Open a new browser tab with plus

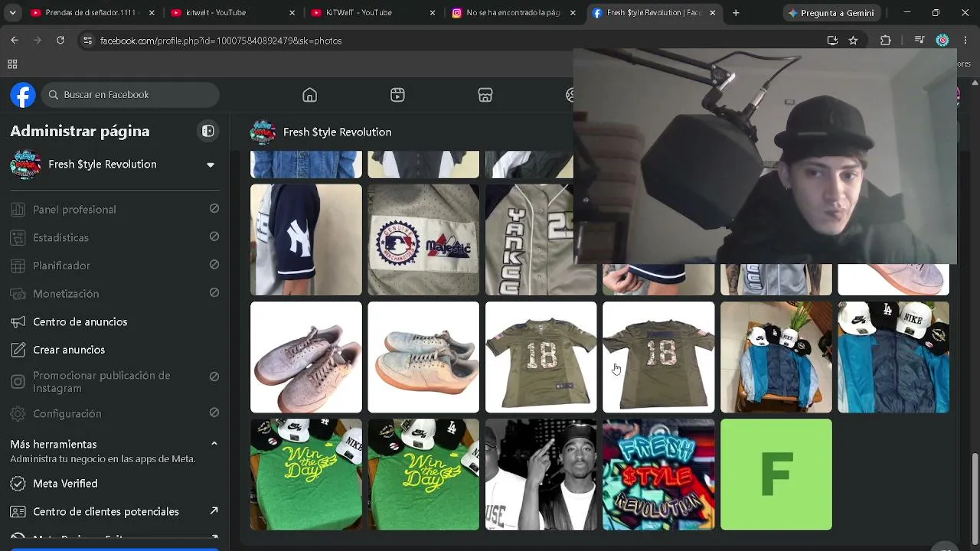[x=736, y=13]
